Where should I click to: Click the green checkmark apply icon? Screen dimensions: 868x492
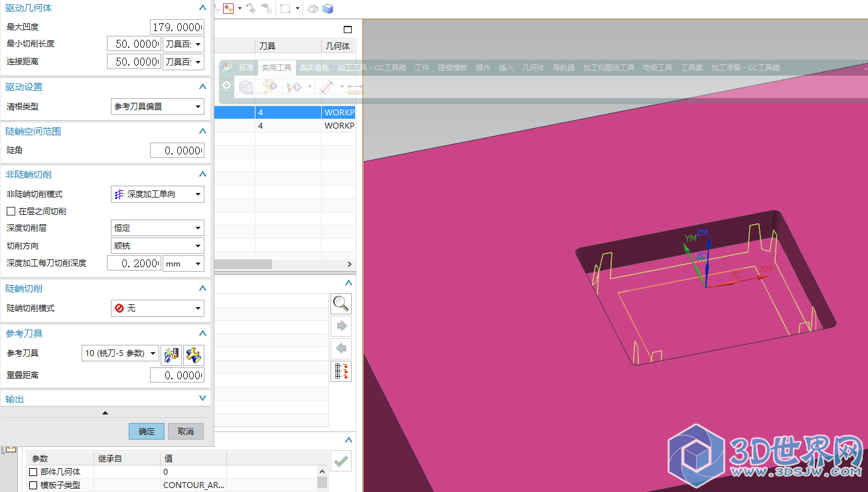(341, 461)
